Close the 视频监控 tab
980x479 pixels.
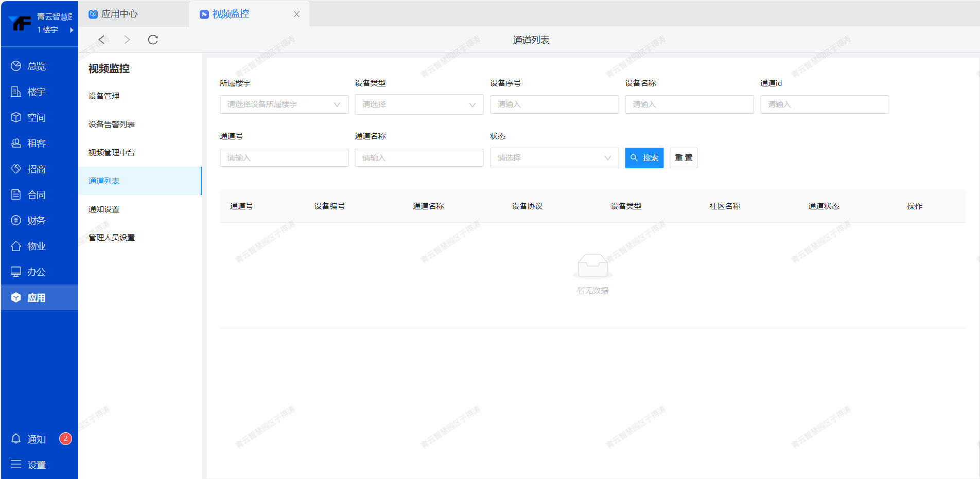pyautogui.click(x=296, y=14)
